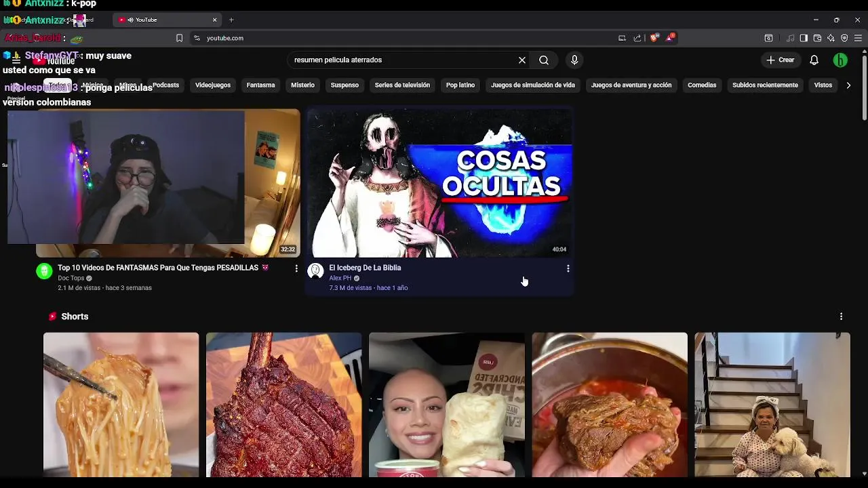Select Series de televisión chip
This screenshot has width=868, height=488.
point(402,85)
